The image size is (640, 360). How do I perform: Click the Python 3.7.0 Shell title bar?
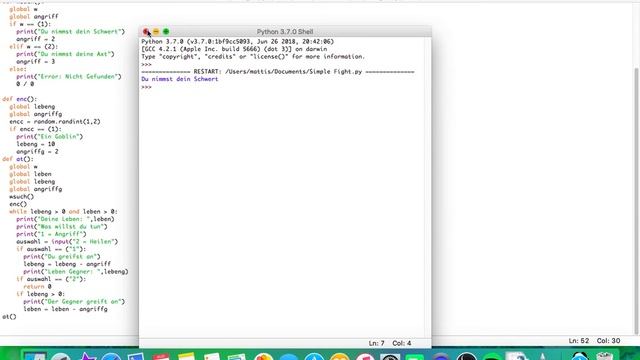pyautogui.click(x=285, y=31)
